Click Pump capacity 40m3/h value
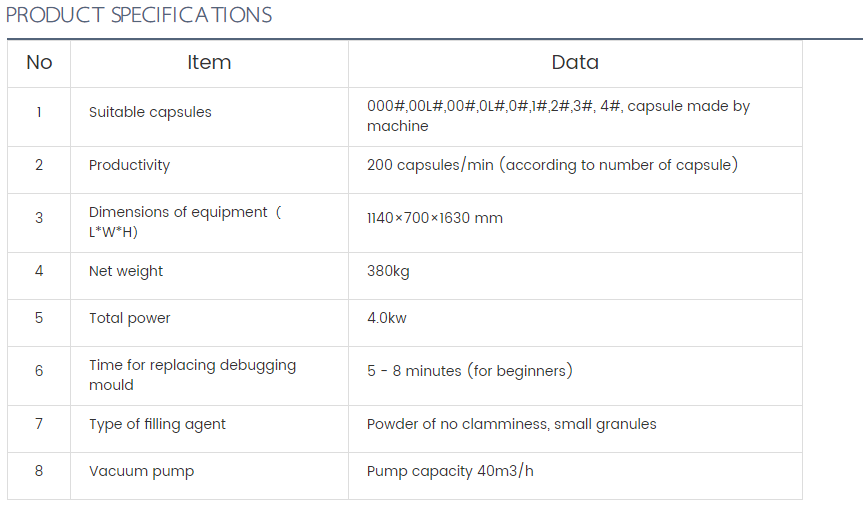Image resolution: width=863 pixels, height=516 pixels. [x=450, y=471]
